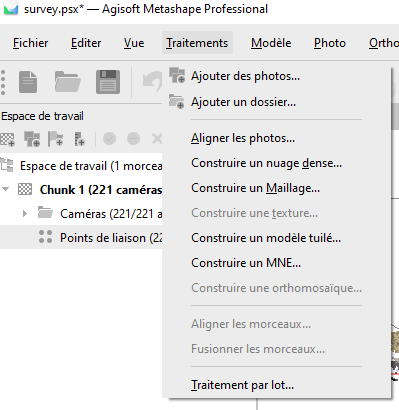Click the Add chunk icon in workspace toolbar

coord(8,139)
